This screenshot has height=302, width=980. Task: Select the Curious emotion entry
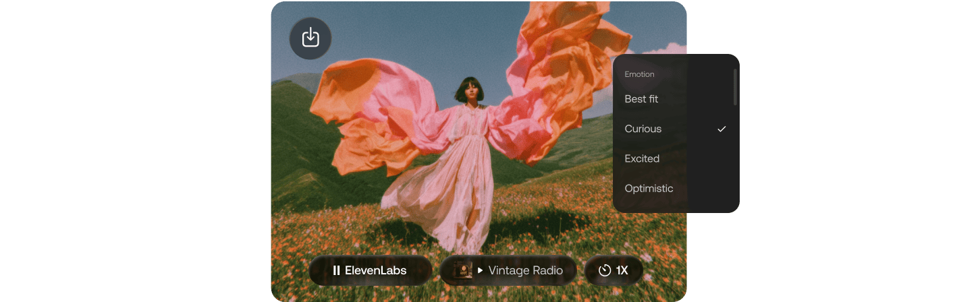[x=643, y=129]
